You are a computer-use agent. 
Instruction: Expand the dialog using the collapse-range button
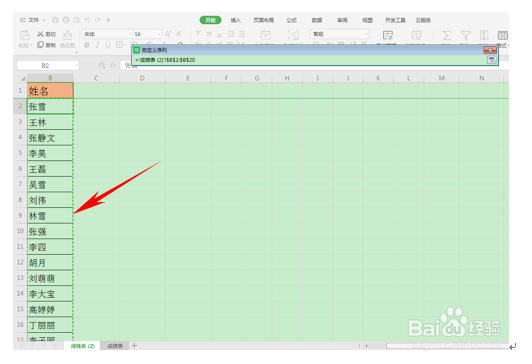(491, 60)
